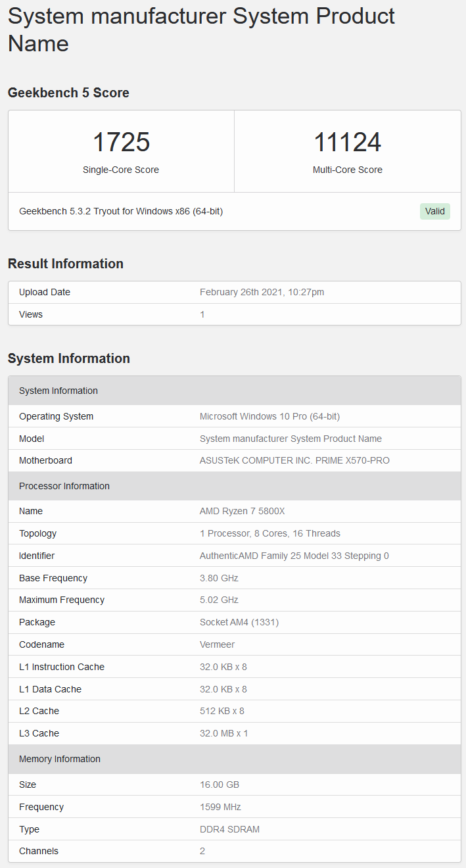
Task: Click memory frequency value '1599 MHz'
Action: pos(221,807)
